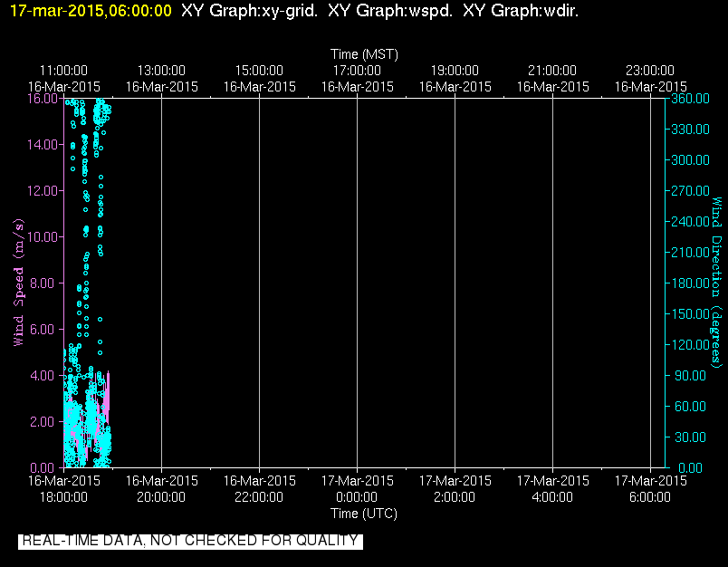Click the 16-Mar-2015 date below 23:00:00
This screenshot has width=728, height=567.
tap(650, 87)
